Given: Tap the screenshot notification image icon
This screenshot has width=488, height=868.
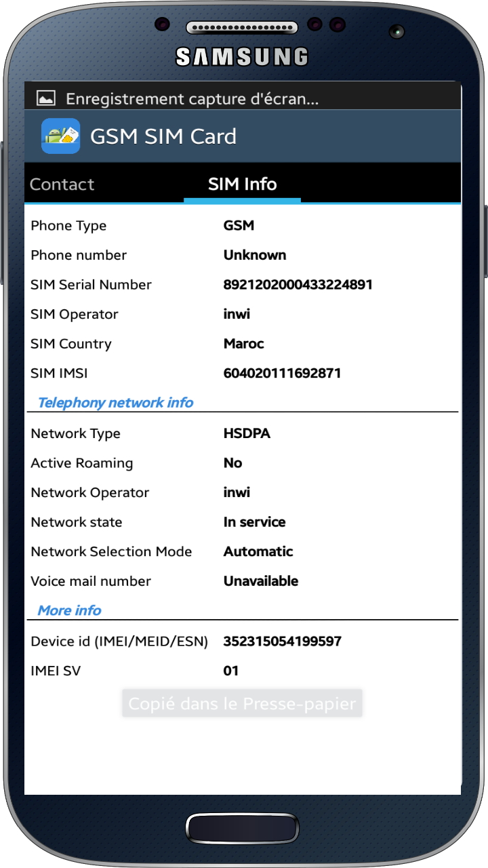Looking at the screenshot, I should pyautogui.click(x=46, y=99).
